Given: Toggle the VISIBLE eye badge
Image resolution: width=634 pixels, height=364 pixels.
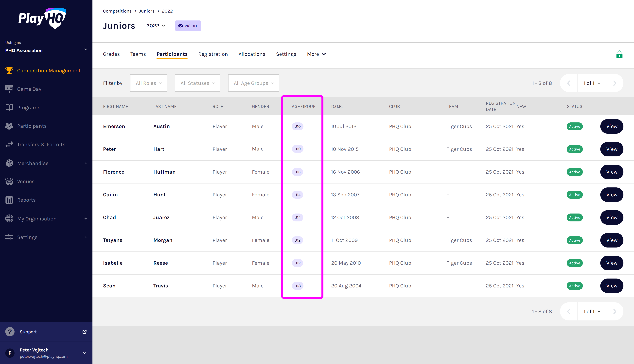Looking at the screenshot, I should tap(188, 26).
